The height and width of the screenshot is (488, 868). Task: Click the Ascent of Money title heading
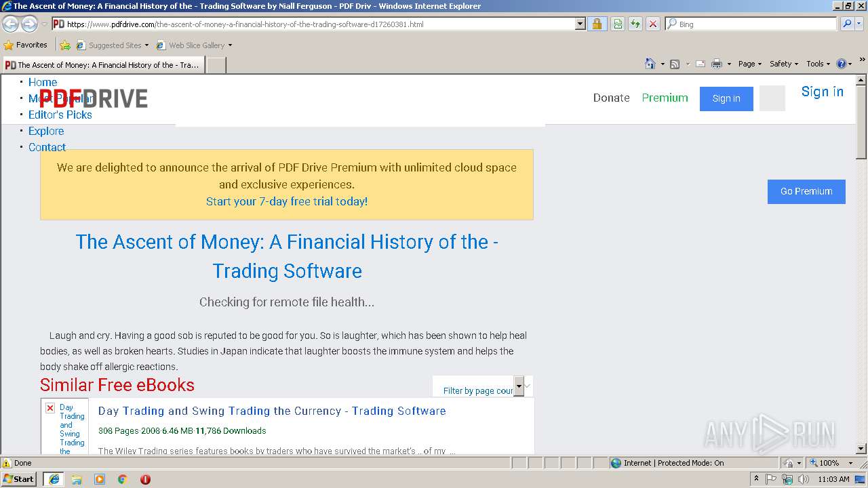pos(287,256)
